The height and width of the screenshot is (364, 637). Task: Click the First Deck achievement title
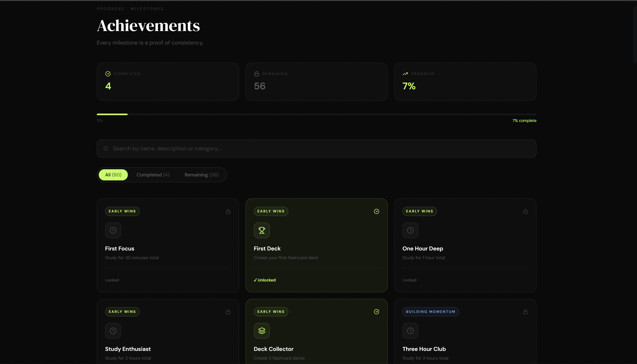click(267, 248)
